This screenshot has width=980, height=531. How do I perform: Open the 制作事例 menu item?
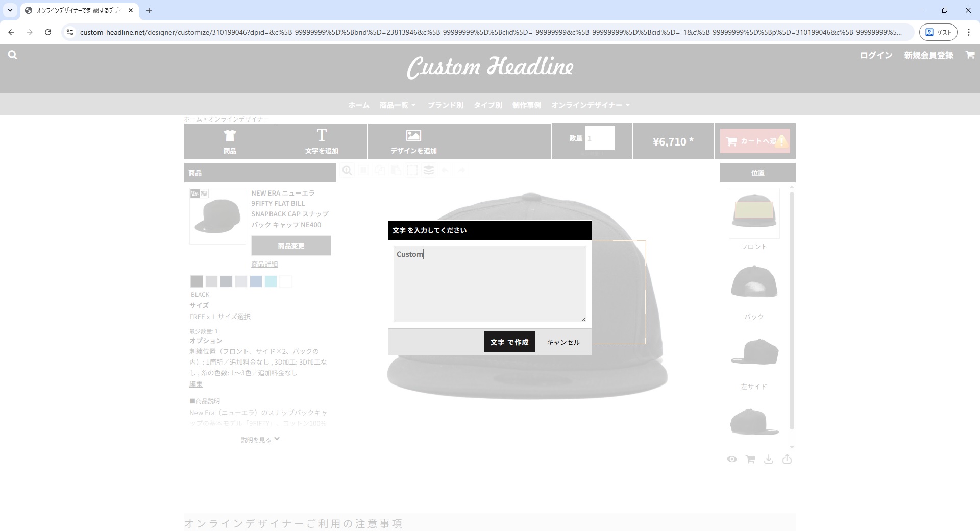click(526, 105)
